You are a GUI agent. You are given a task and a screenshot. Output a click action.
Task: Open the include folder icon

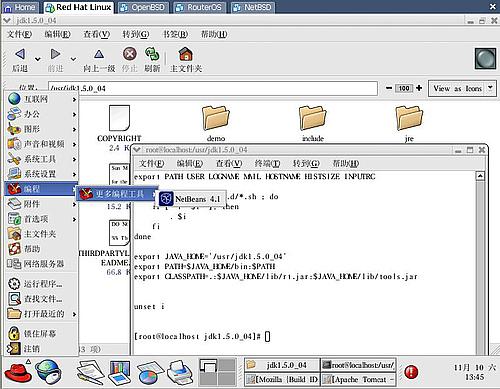coord(313,118)
